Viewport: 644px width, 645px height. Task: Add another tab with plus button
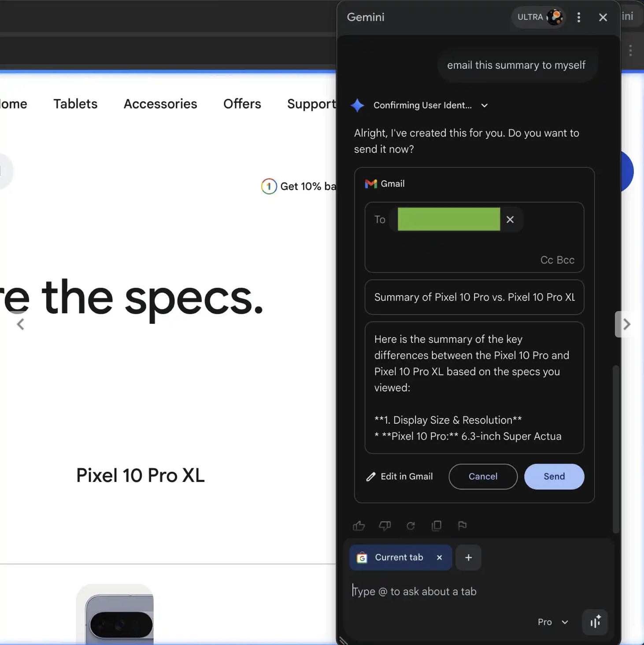(468, 557)
